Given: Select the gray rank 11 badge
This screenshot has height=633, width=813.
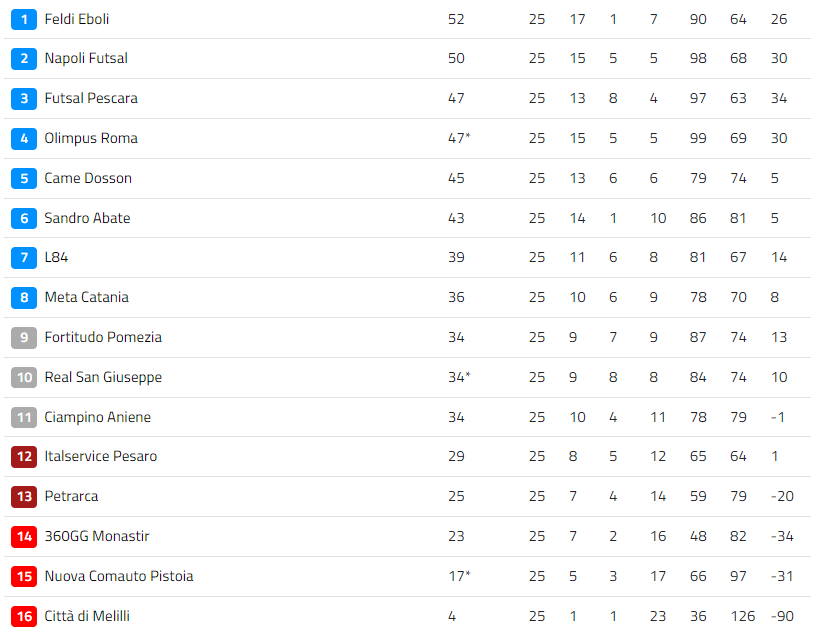Looking at the screenshot, I should point(24,417).
